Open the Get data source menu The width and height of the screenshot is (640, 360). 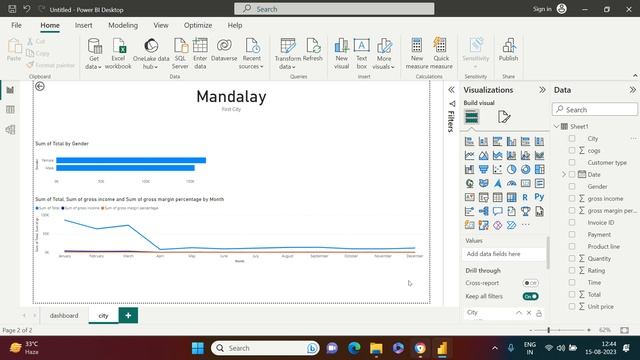tap(94, 53)
